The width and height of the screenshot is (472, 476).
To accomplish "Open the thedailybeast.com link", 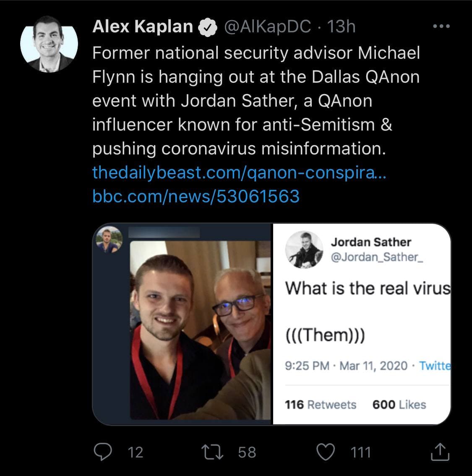I will pos(238,173).
